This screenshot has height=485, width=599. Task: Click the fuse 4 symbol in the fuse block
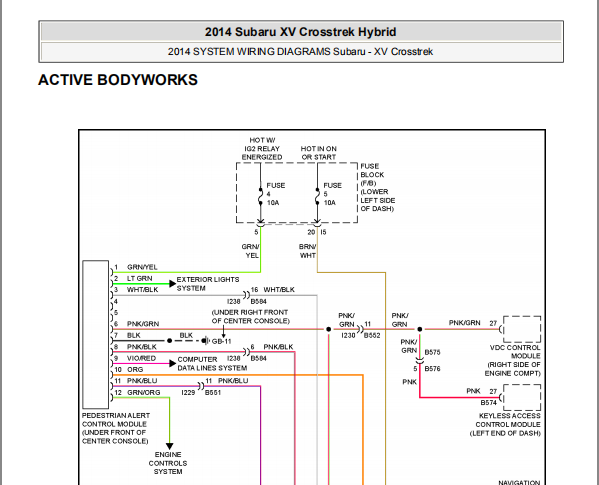pyautogui.click(x=261, y=196)
